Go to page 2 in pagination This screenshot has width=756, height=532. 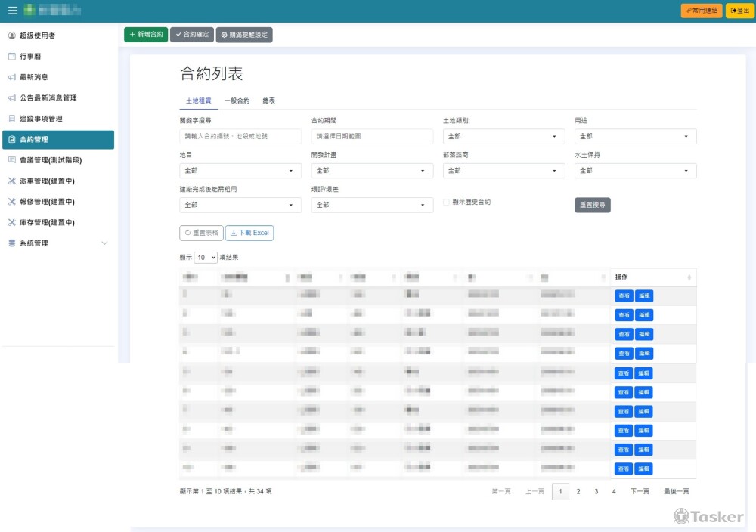(578, 492)
